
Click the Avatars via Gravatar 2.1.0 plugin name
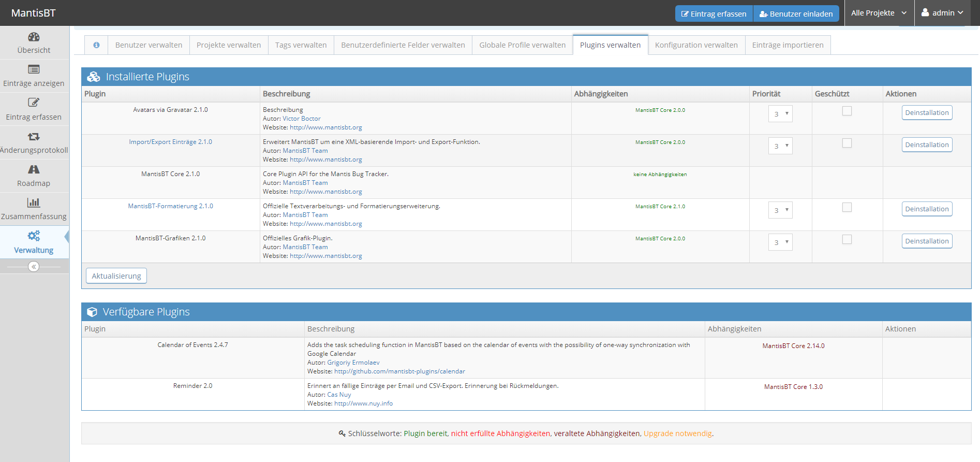170,110
